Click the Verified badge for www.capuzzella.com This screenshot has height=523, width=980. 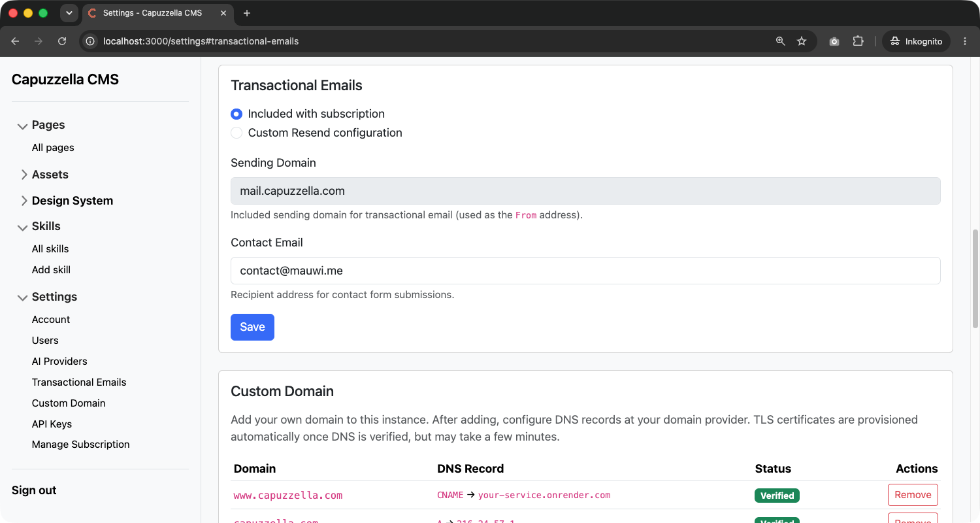777,496
